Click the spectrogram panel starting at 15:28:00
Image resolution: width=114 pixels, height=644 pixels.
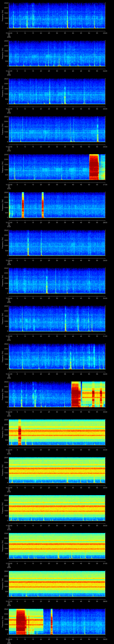57,243
